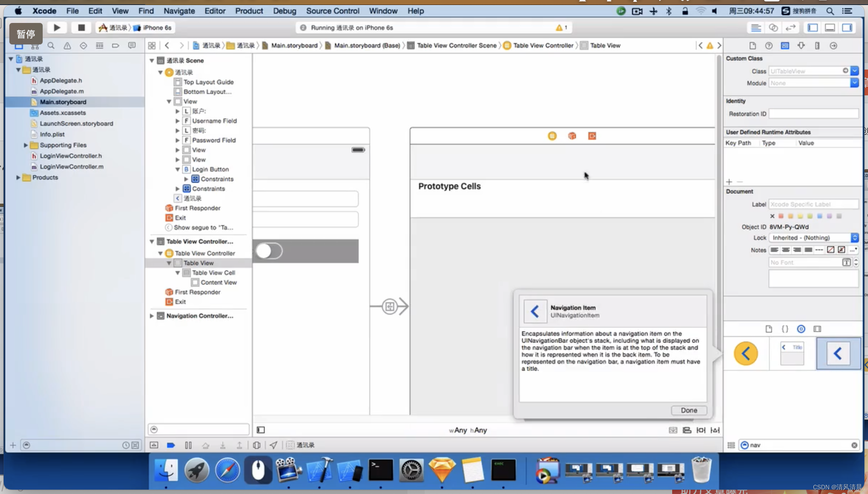
Task: Click the Restoration ID field
Action: click(813, 114)
